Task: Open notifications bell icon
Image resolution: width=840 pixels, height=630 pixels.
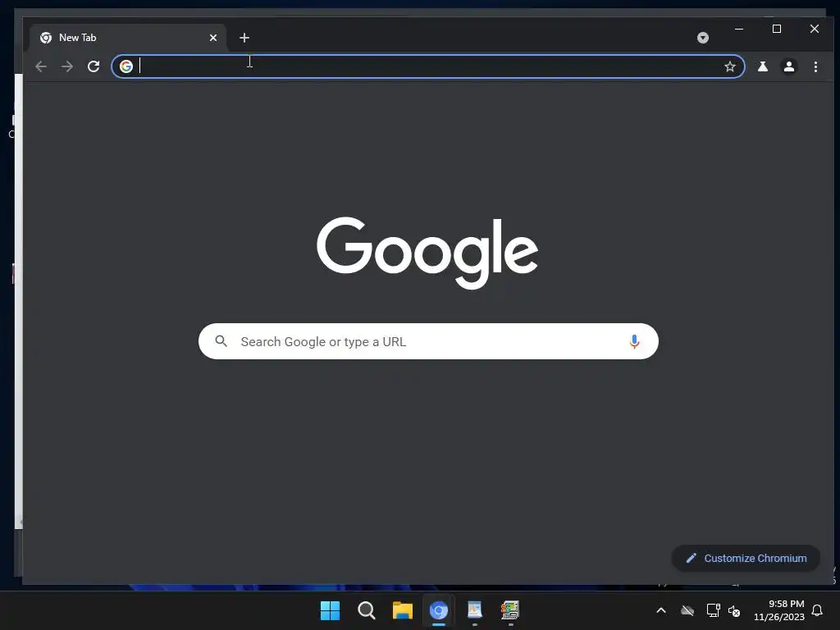Action: tap(818, 610)
